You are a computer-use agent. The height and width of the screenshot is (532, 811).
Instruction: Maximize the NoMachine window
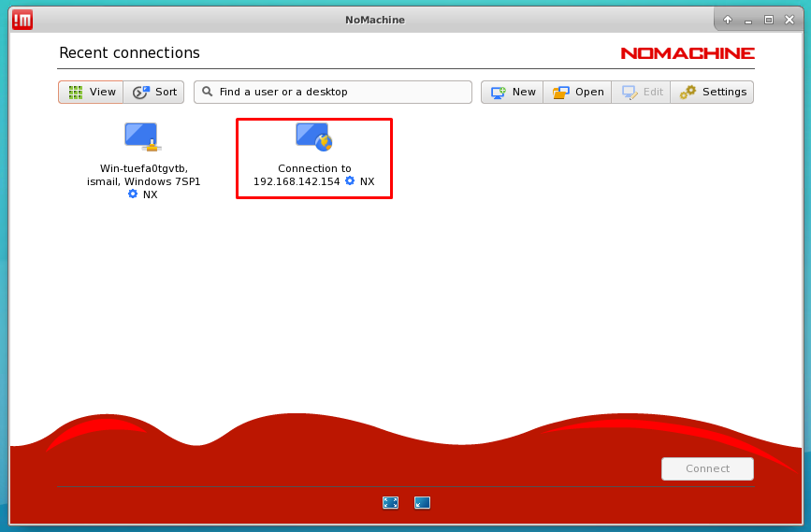[768, 20]
